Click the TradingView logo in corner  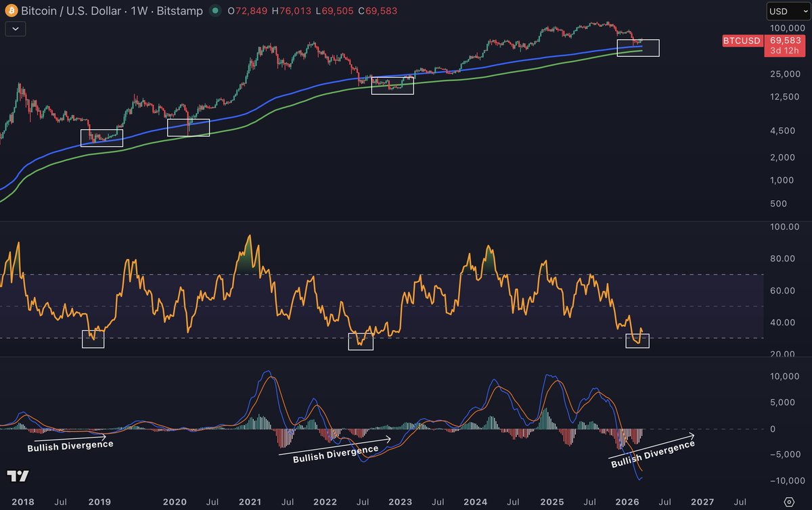pyautogui.click(x=18, y=477)
